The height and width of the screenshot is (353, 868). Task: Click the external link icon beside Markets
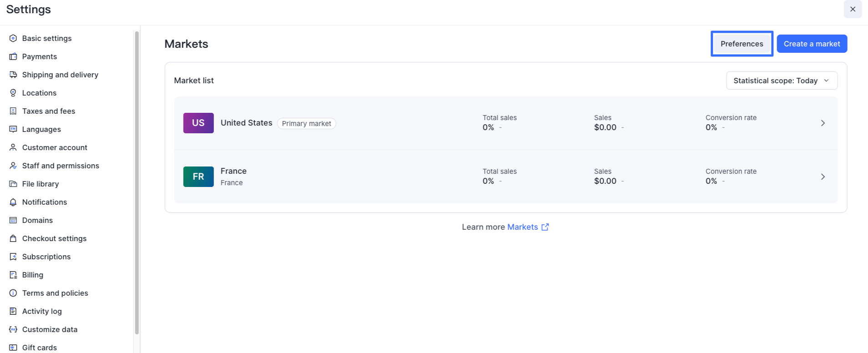545,227
